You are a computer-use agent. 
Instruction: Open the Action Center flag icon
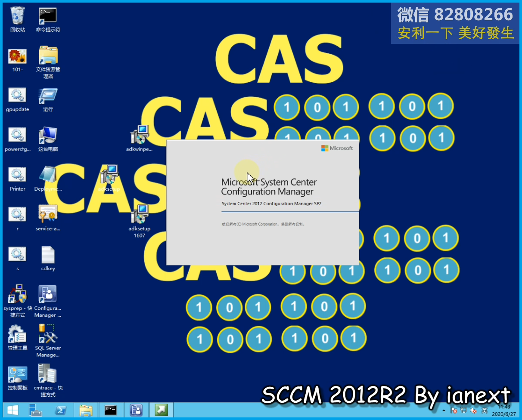pos(454,411)
